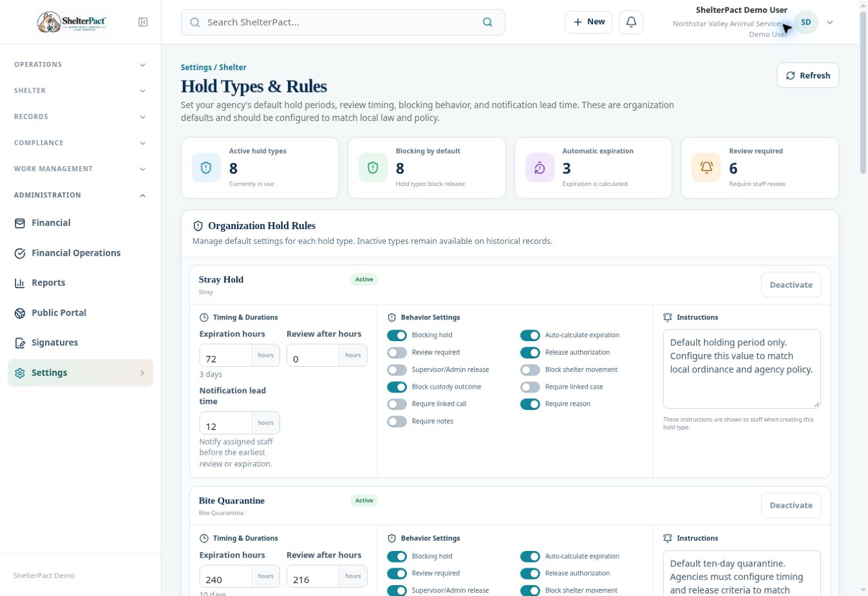Enable Stray Hold Supervisor/Admin release switch
The height and width of the screenshot is (596, 868).
click(x=397, y=370)
